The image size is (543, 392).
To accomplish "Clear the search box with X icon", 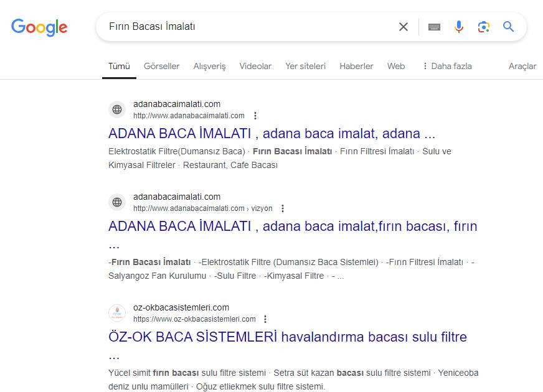I will [x=404, y=27].
